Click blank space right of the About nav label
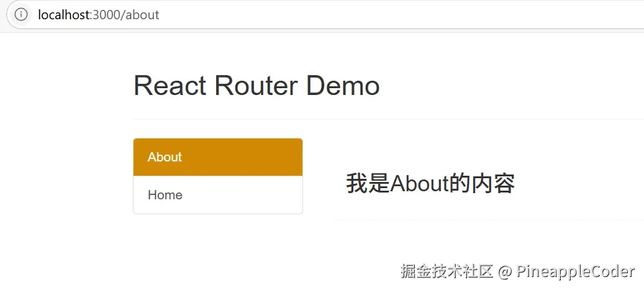Image resolution: width=644 pixels, height=290 pixels. [x=248, y=157]
